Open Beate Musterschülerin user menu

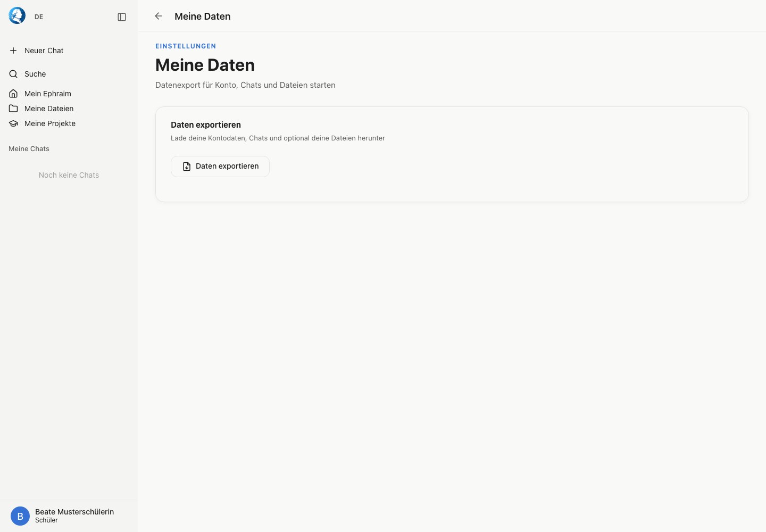coord(69,516)
